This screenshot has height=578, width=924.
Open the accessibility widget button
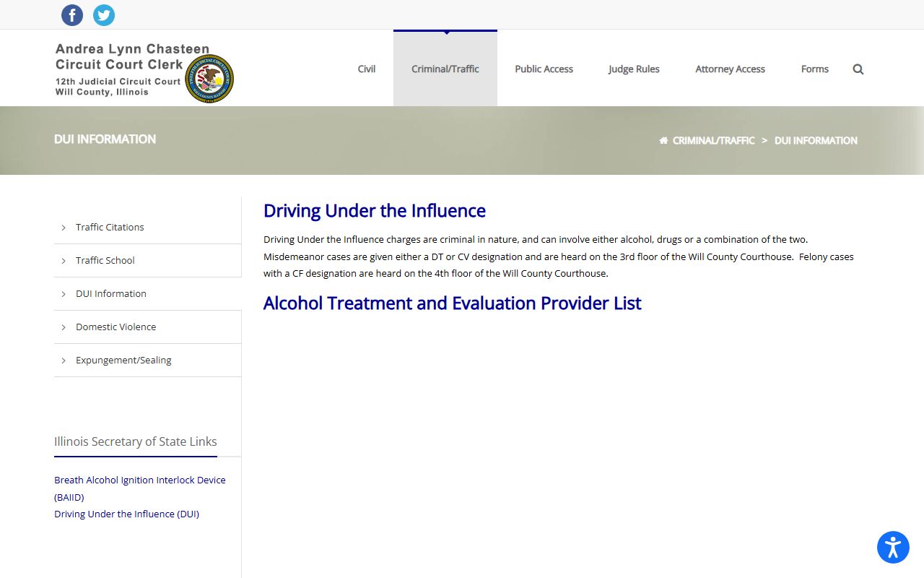tap(893, 547)
